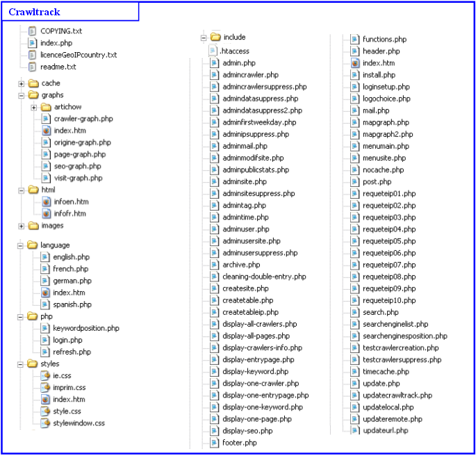Click the mail.php file icon

click(x=354, y=111)
